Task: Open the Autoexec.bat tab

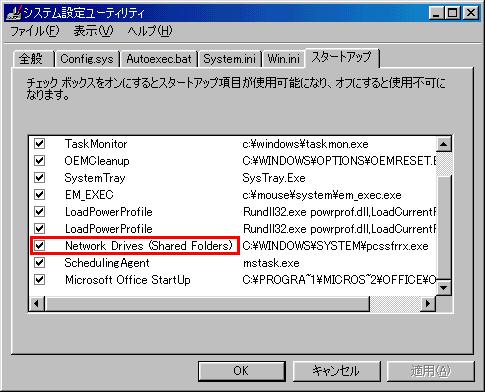Action: tap(159, 59)
